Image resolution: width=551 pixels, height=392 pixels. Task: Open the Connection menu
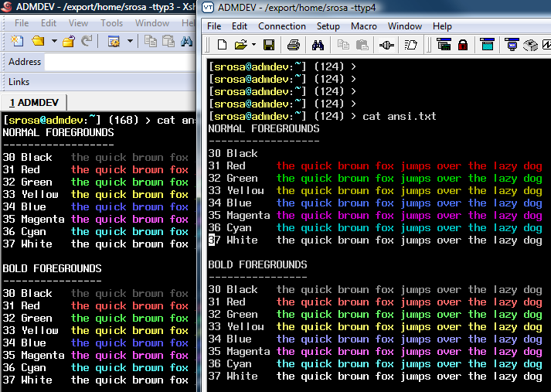pyautogui.click(x=282, y=26)
